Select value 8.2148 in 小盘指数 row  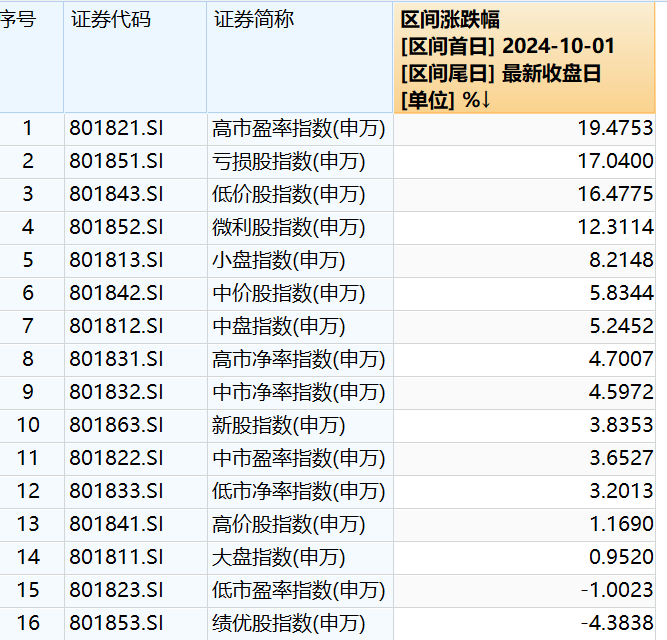tap(615, 260)
